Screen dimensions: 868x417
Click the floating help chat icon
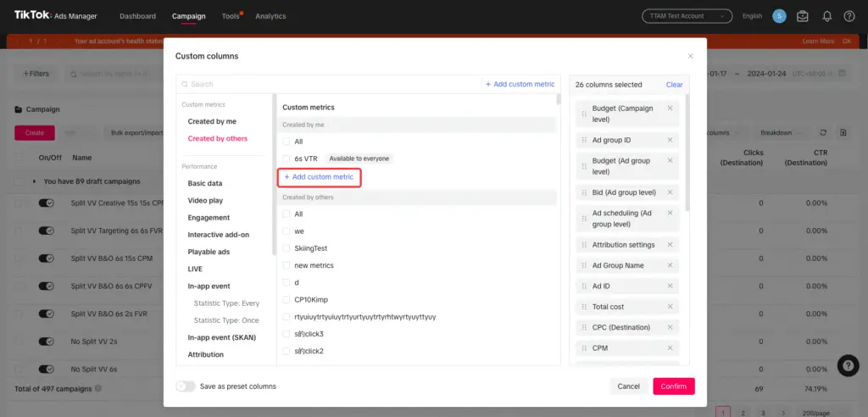[x=848, y=365]
